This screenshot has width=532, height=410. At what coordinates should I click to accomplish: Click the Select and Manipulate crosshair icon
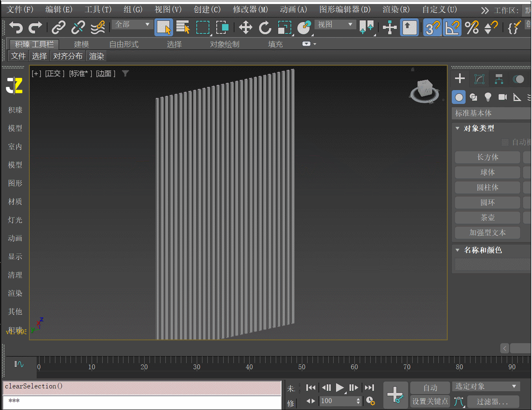pyautogui.click(x=390, y=28)
